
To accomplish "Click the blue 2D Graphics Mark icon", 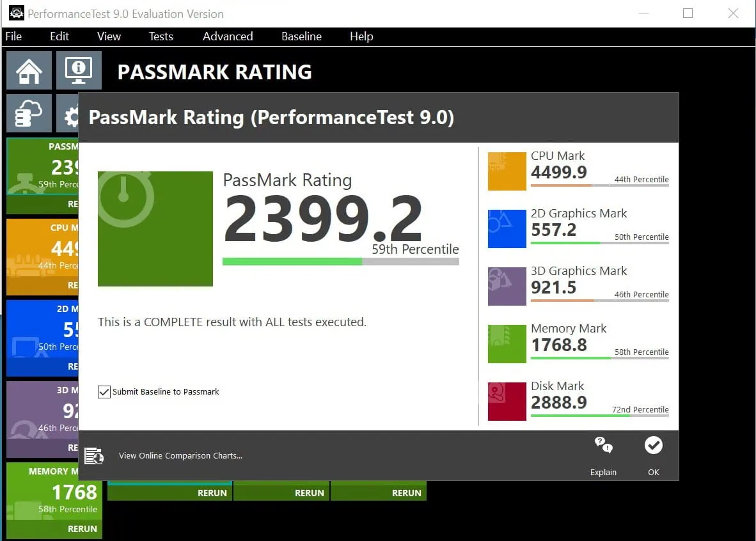I will (507, 229).
